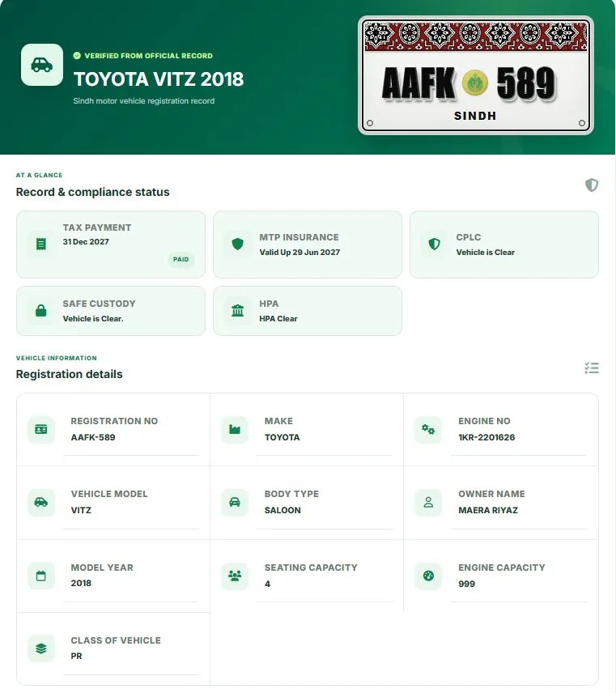Click the engine number 1KR-2201626
Viewport: 616px width, 693px height.
pos(486,437)
